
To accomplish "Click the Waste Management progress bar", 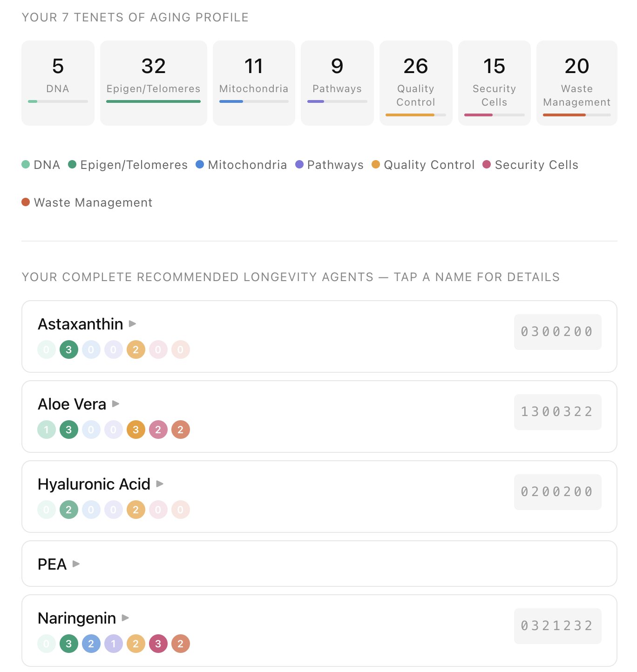I will click(577, 115).
